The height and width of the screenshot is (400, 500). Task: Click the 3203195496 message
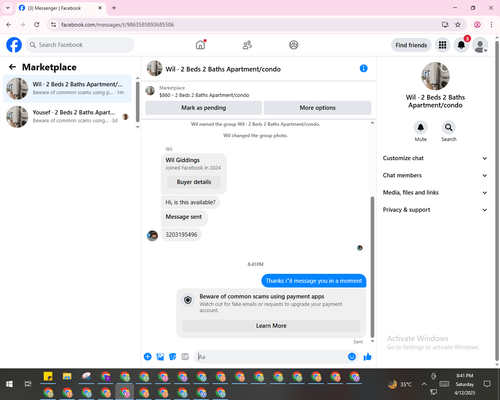[x=181, y=235]
